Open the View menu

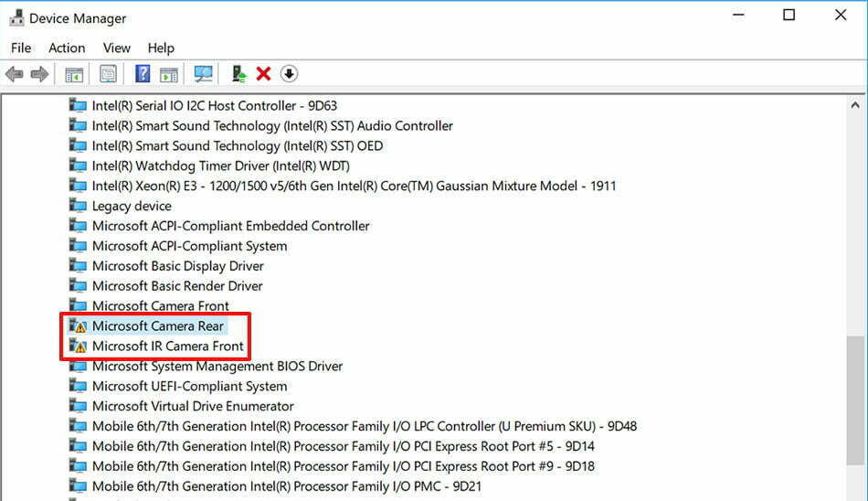pyautogui.click(x=117, y=48)
